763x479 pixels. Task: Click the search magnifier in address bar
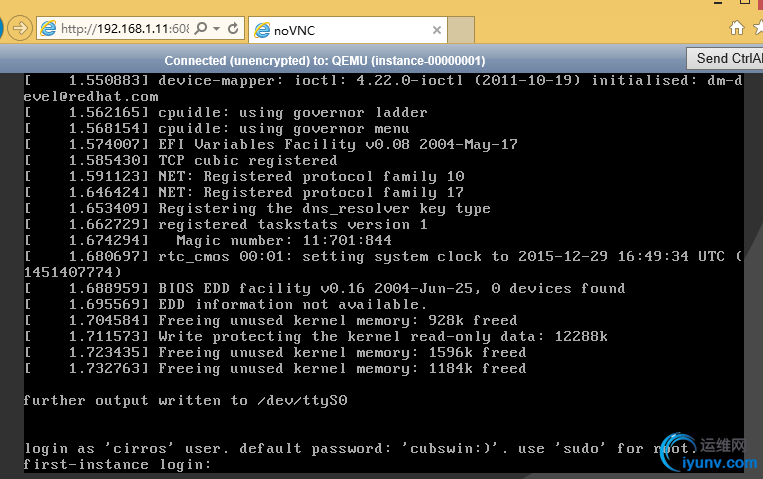(201, 29)
